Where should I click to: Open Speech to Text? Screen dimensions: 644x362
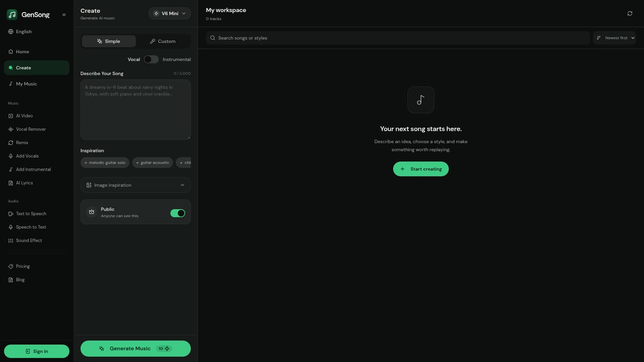(36, 227)
